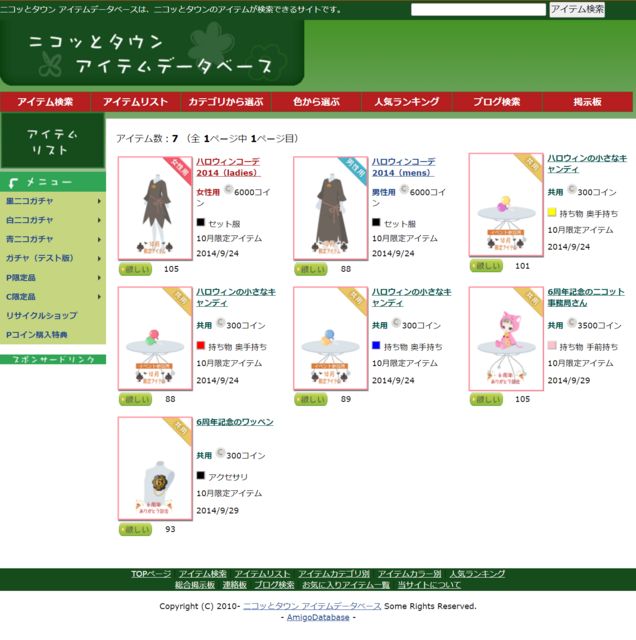The image size is (636, 640).
Task: Click the item search text field
Action: point(478,9)
